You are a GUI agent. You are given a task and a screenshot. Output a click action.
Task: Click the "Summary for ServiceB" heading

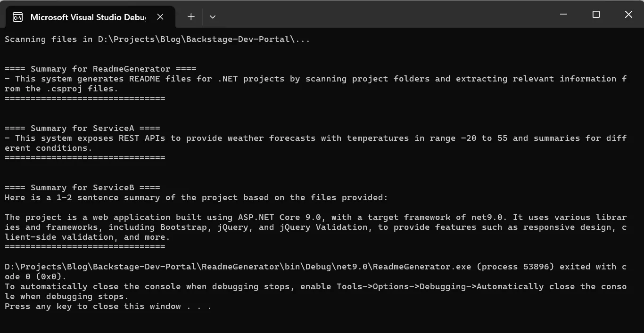83,187
